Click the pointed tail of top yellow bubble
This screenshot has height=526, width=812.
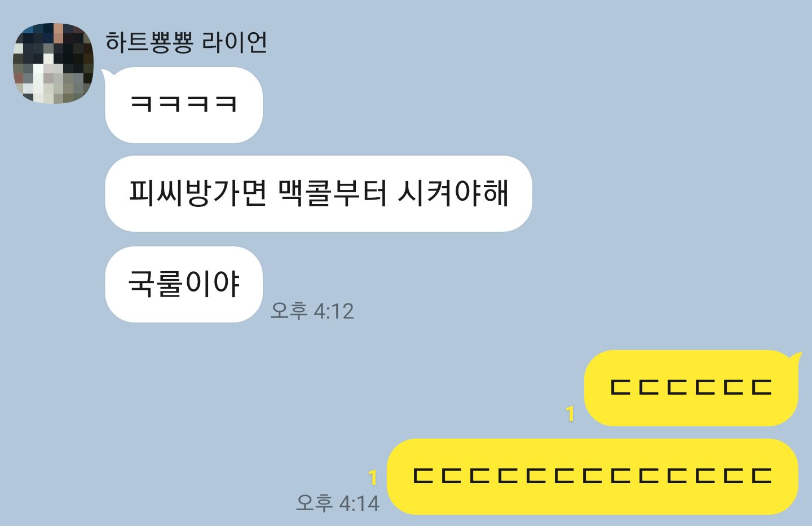click(x=796, y=357)
